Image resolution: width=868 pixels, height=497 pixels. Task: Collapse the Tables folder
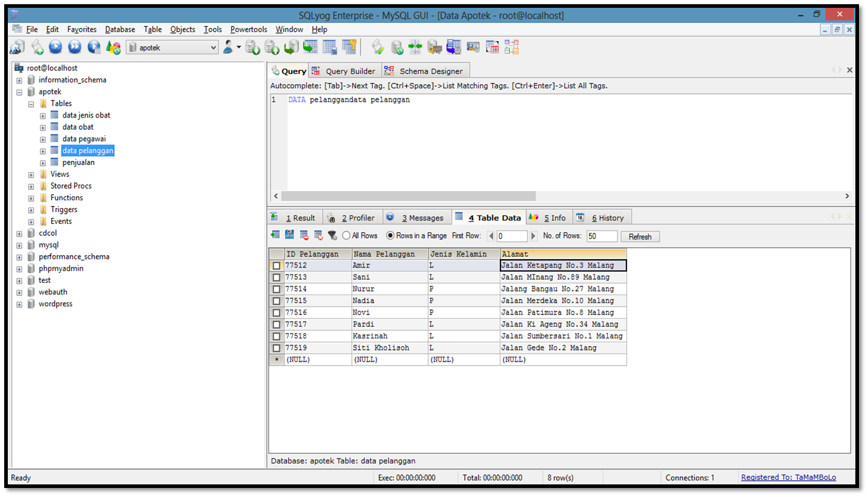31,104
